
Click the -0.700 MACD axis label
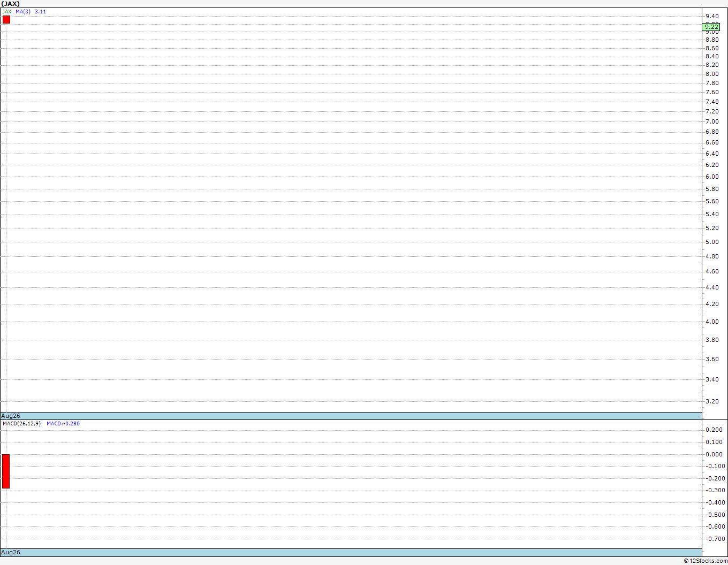click(x=714, y=539)
